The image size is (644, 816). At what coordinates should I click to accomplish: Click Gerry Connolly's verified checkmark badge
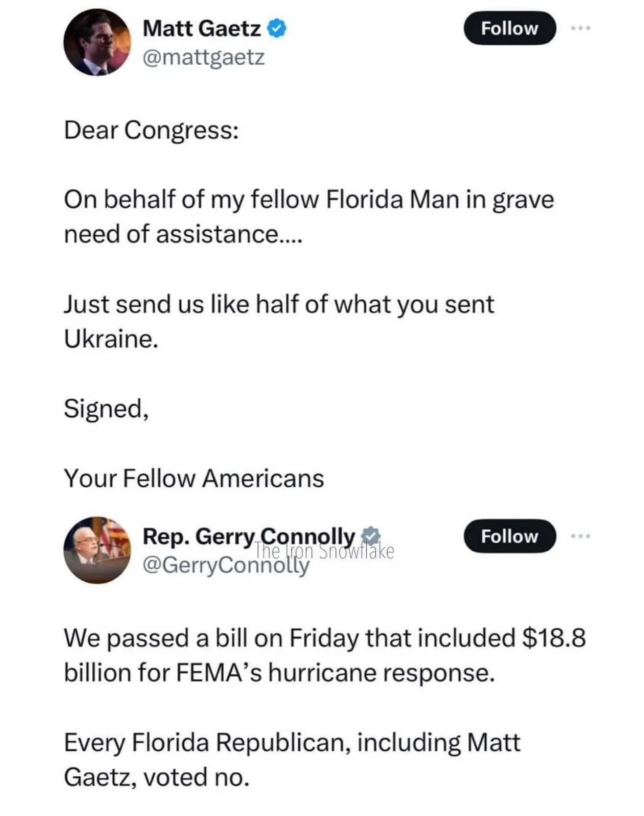point(371,535)
